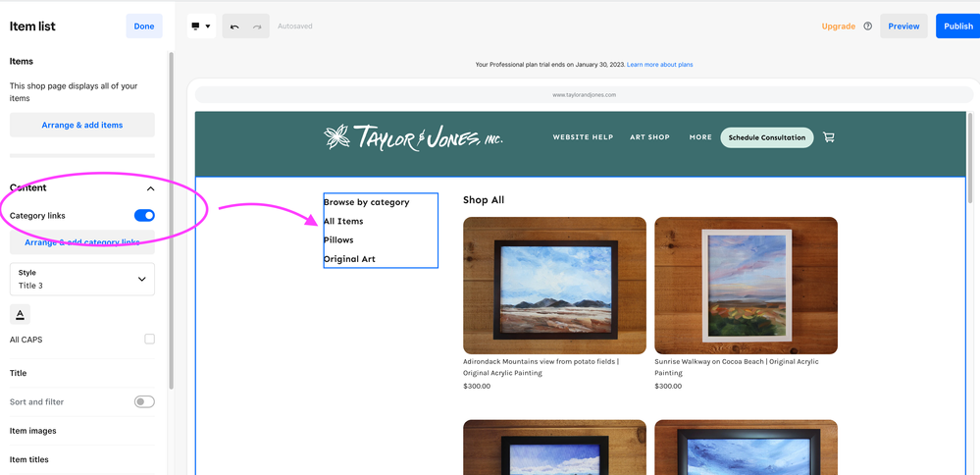
Task: Open the ART SHOP nav menu item
Action: (649, 137)
